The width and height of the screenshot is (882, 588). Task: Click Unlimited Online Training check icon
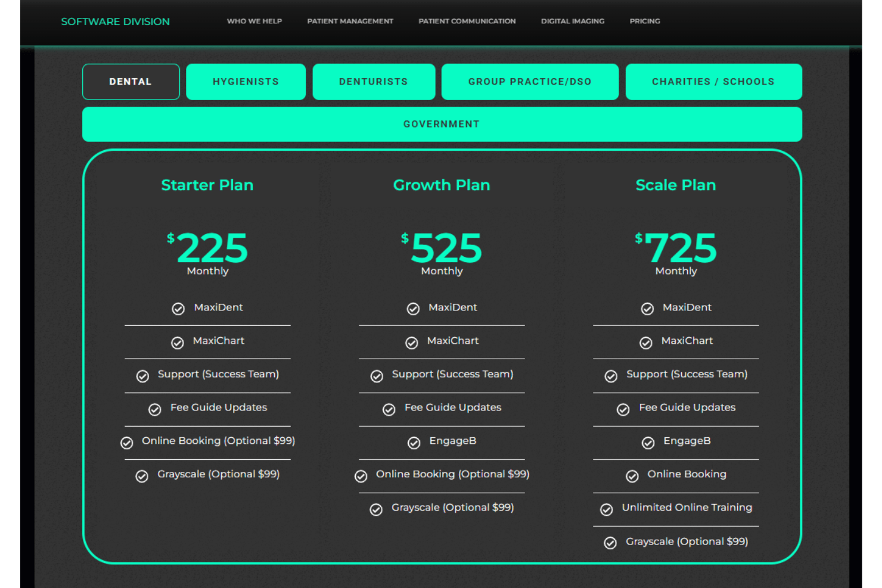607,509
